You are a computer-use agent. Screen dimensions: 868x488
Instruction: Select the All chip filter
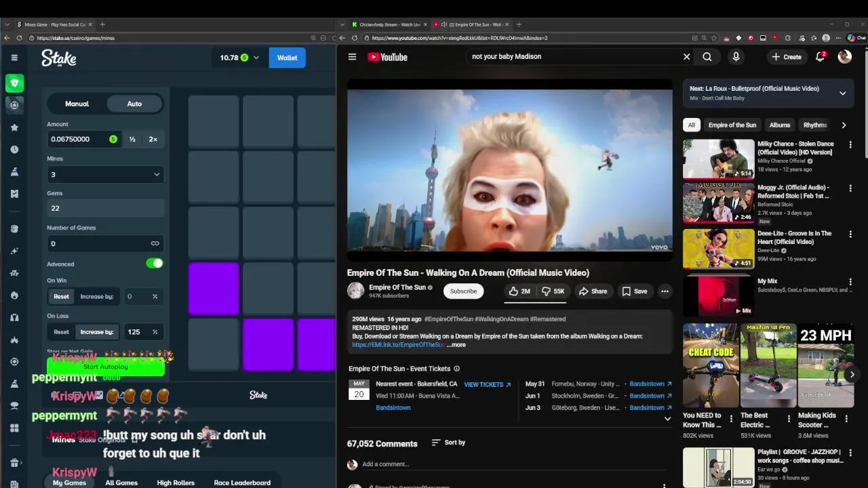coord(691,125)
